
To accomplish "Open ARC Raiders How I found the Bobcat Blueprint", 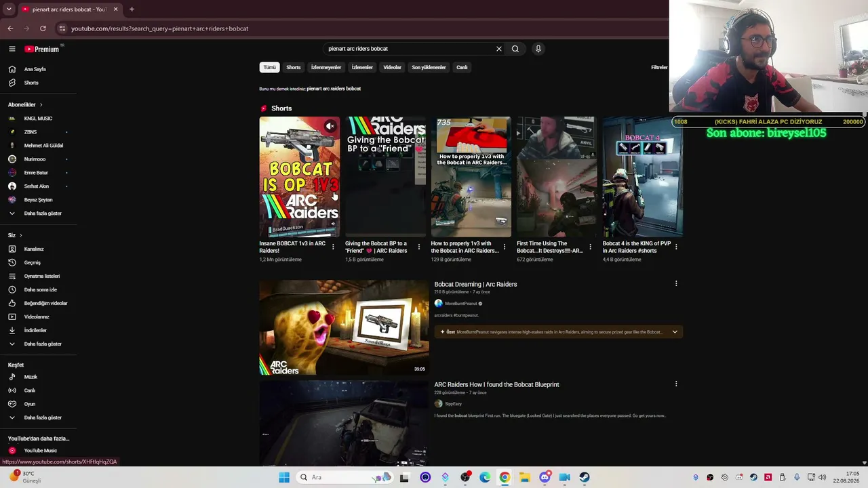I will click(x=496, y=384).
